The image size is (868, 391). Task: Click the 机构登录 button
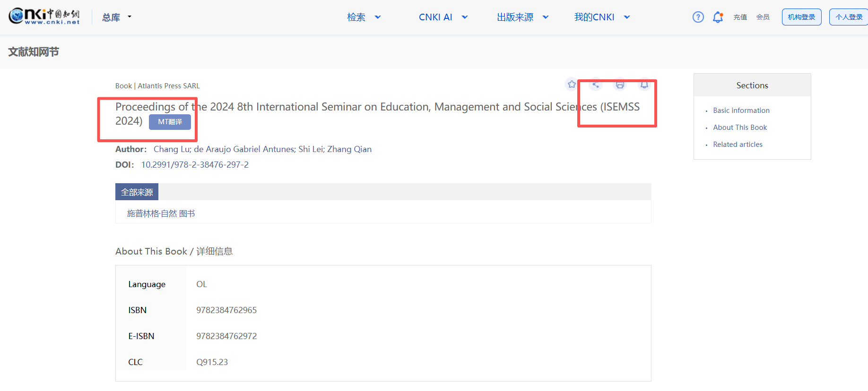point(801,17)
